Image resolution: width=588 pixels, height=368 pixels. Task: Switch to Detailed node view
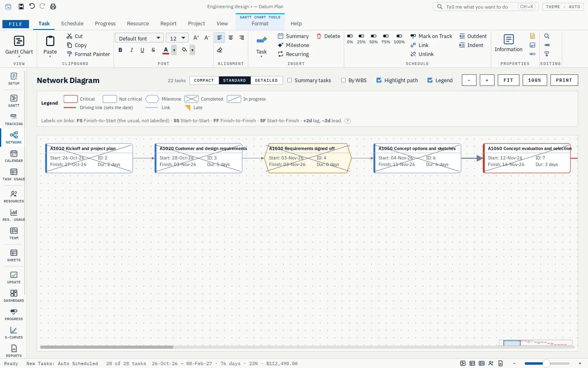coord(266,81)
